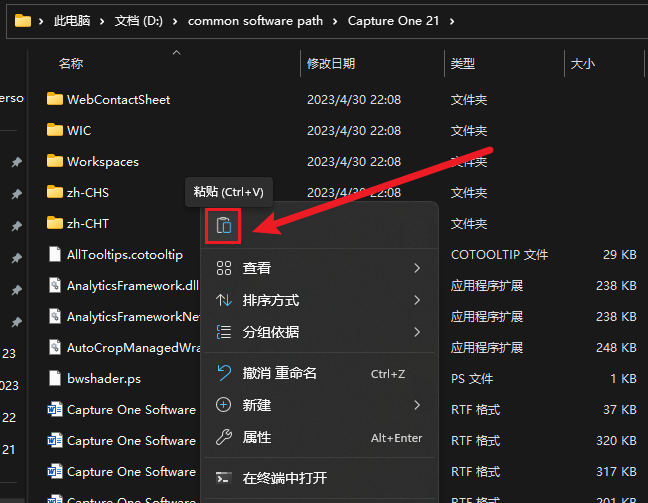648x503 pixels.
Task: Click the 29 KB size cell
Action: (x=620, y=255)
